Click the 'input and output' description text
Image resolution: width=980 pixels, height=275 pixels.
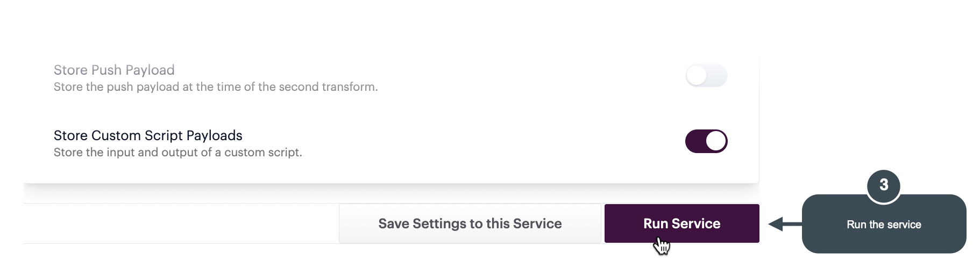click(x=177, y=153)
